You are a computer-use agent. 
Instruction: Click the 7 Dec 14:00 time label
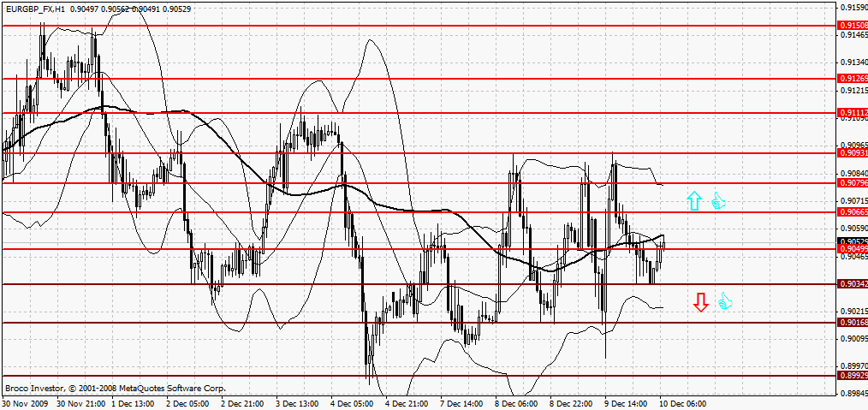click(462, 404)
